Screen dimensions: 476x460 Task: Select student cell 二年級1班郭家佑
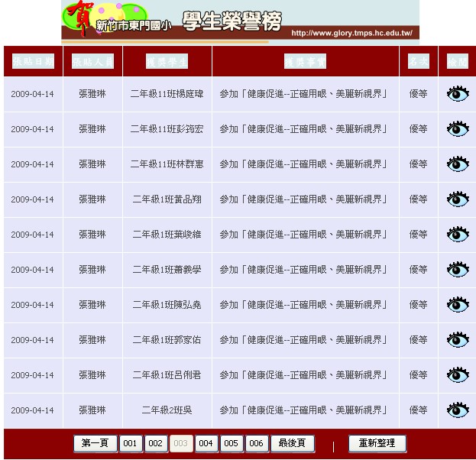coord(167,340)
